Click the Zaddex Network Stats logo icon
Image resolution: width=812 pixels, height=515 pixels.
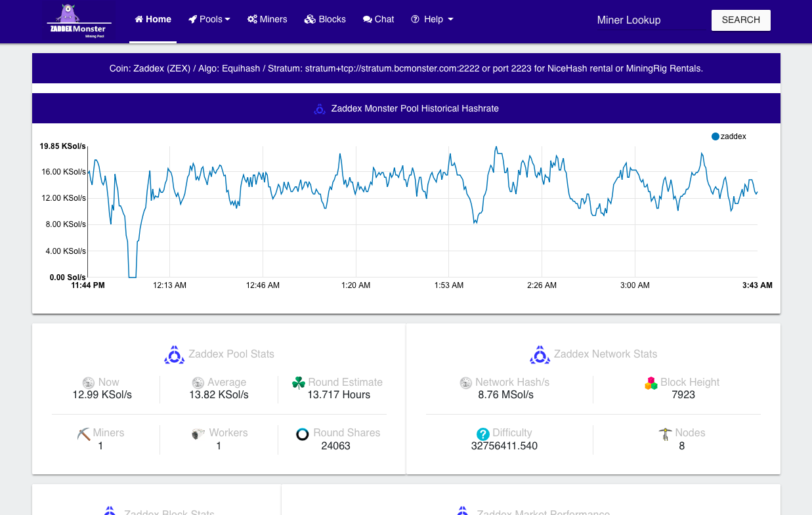pos(540,354)
